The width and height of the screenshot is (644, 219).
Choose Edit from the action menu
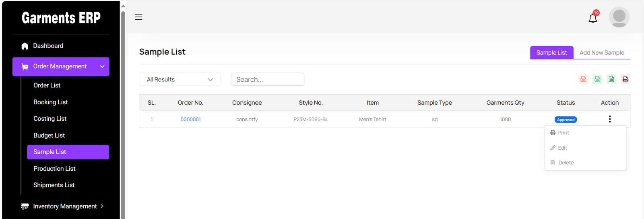[562, 148]
